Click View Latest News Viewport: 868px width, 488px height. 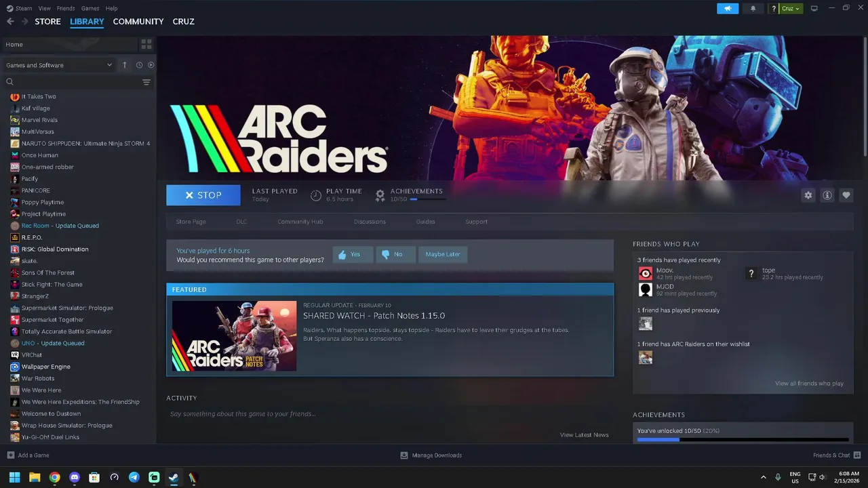pyautogui.click(x=584, y=435)
